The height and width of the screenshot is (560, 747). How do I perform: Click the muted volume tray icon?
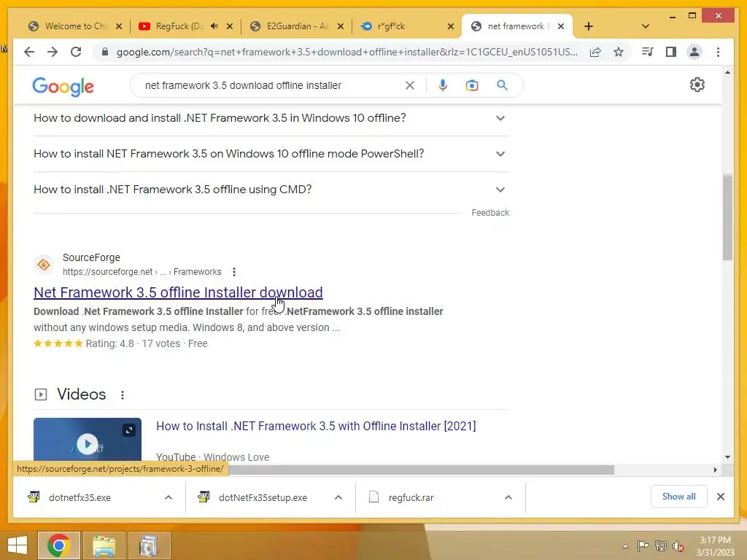[678, 545]
